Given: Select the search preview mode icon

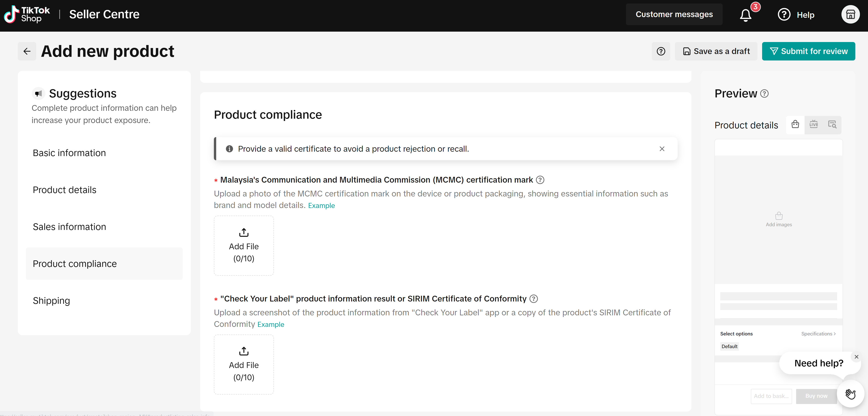Looking at the screenshot, I should 832,125.
